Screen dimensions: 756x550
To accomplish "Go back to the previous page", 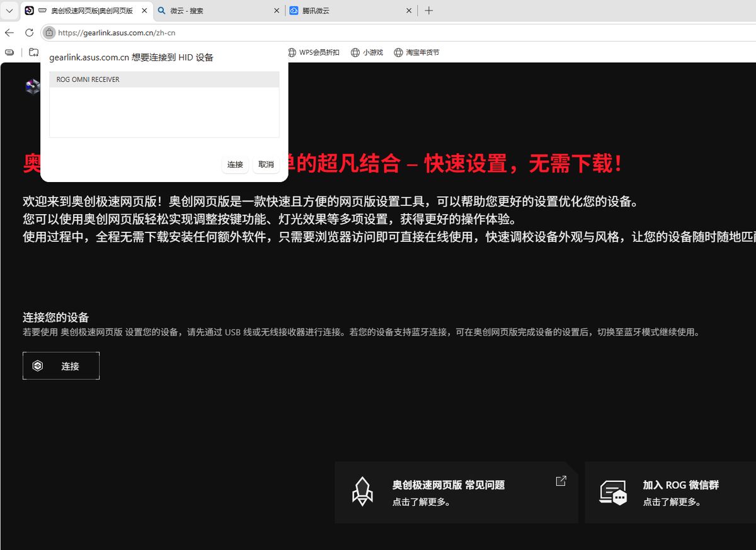I will [9, 33].
